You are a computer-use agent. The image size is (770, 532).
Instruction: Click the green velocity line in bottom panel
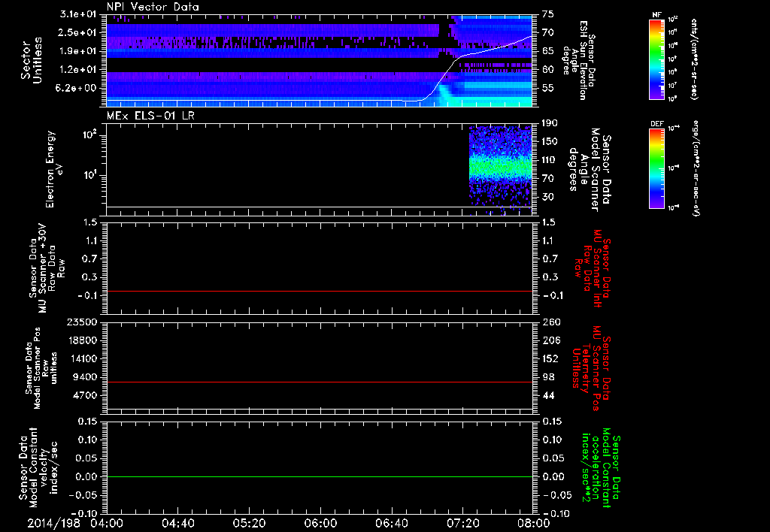[x=320, y=476]
